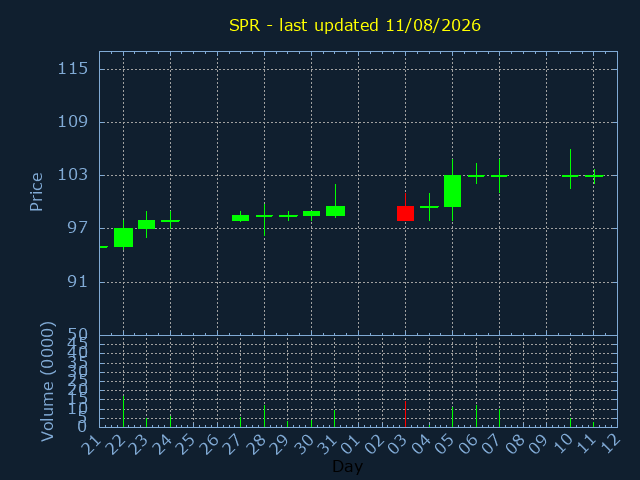640x480 pixels.
Task: Click the Price axis title
Action: (x=36, y=192)
